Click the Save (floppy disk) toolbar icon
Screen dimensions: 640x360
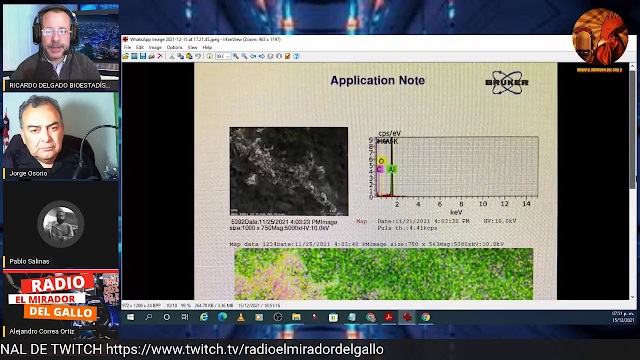pyautogui.click(x=143, y=56)
